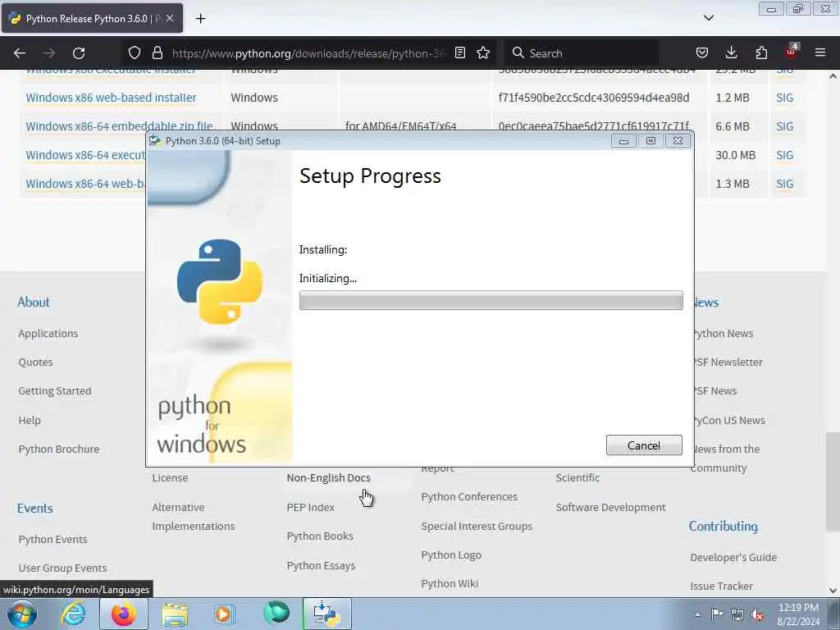
Task: Bookmark this page with the star icon
Action: click(x=483, y=52)
